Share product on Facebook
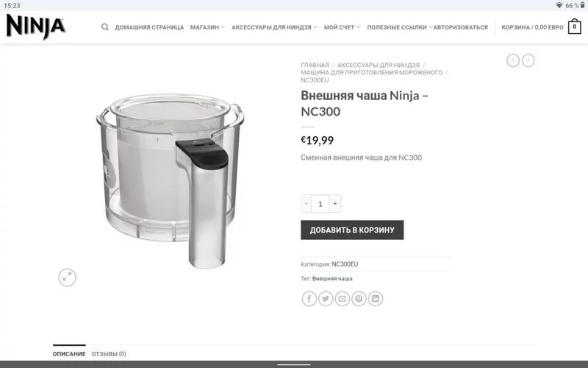 point(309,299)
